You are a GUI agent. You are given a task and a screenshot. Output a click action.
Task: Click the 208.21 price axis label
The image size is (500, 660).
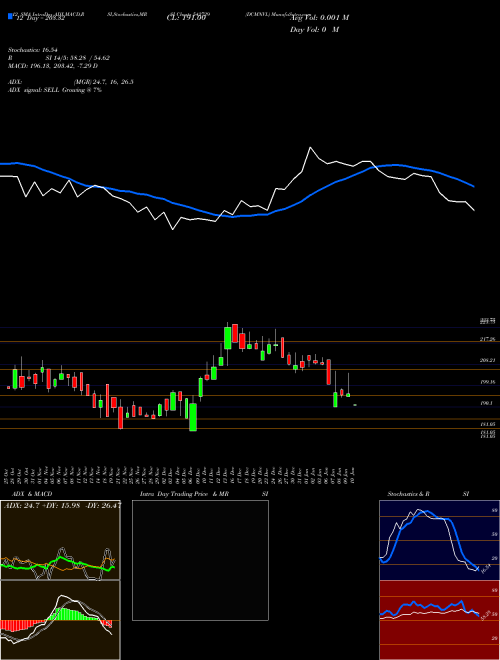(x=487, y=360)
